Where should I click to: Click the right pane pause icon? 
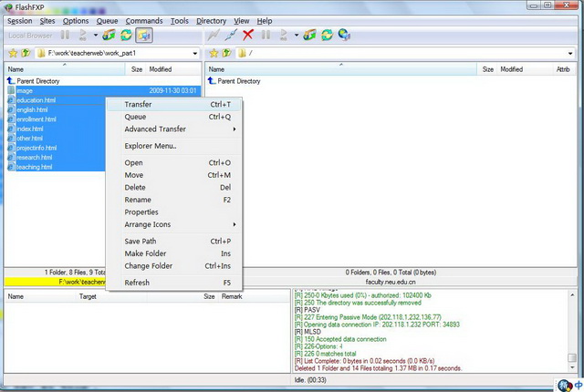tap(266, 35)
